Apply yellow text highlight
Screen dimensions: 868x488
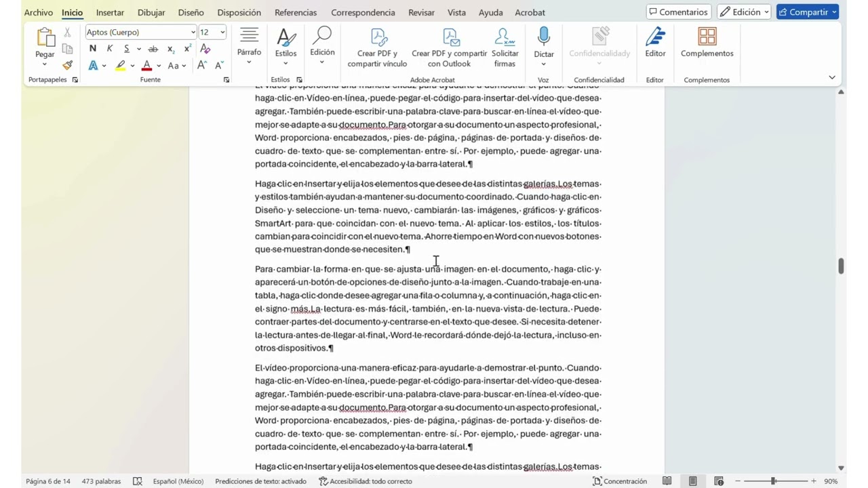click(121, 66)
